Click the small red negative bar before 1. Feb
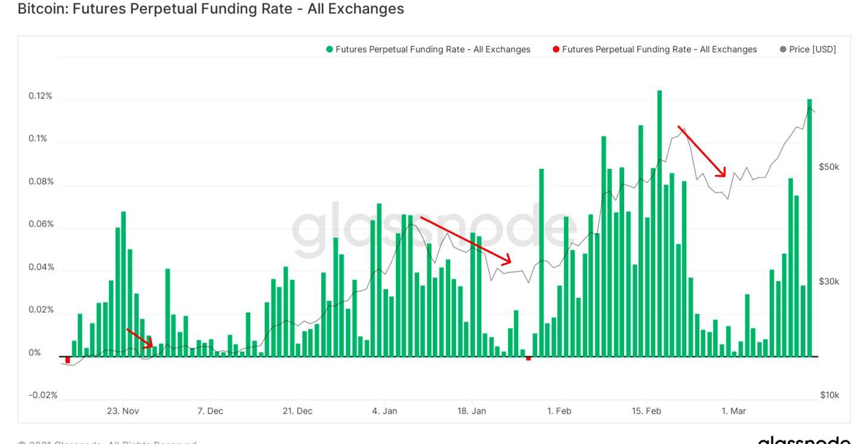The image size is (868, 444). pos(528,359)
